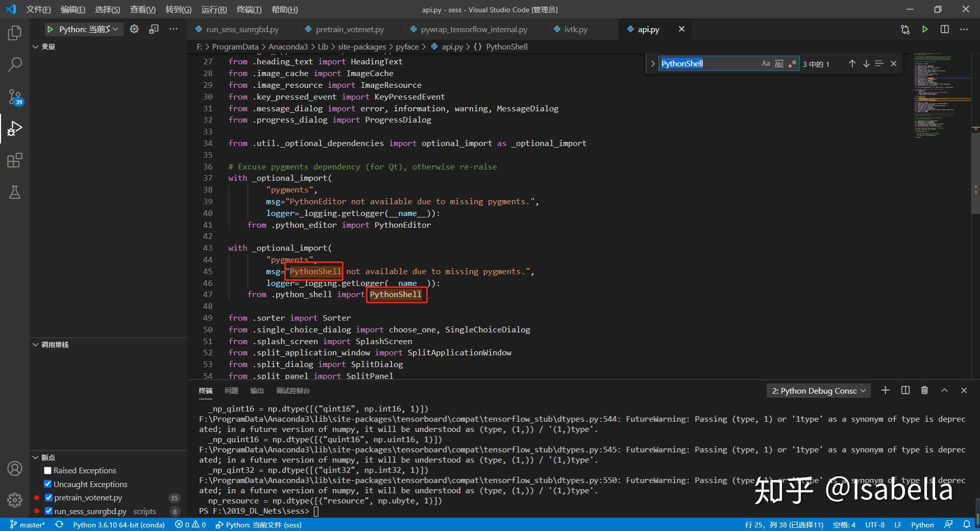Open launch.json with the gear icon
980x531 pixels.
(x=134, y=30)
